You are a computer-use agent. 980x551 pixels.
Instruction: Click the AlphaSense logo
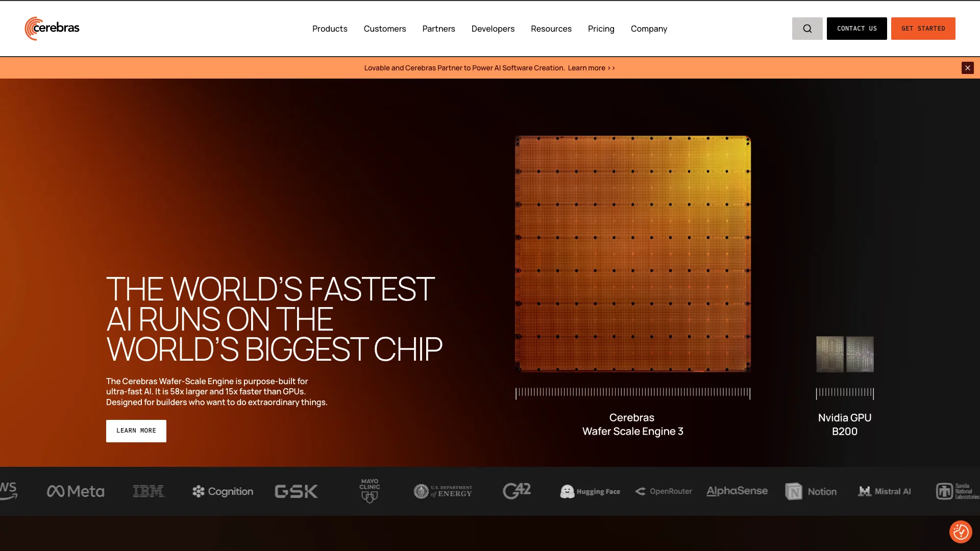(737, 491)
